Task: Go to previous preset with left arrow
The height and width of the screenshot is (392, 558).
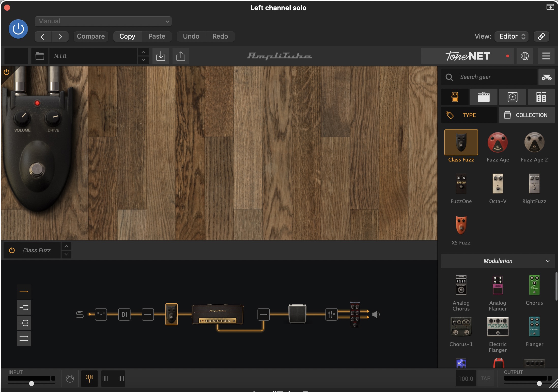Action: pos(43,37)
